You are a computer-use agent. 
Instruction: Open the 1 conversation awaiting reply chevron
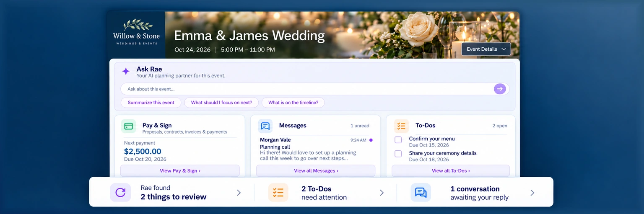click(x=532, y=193)
